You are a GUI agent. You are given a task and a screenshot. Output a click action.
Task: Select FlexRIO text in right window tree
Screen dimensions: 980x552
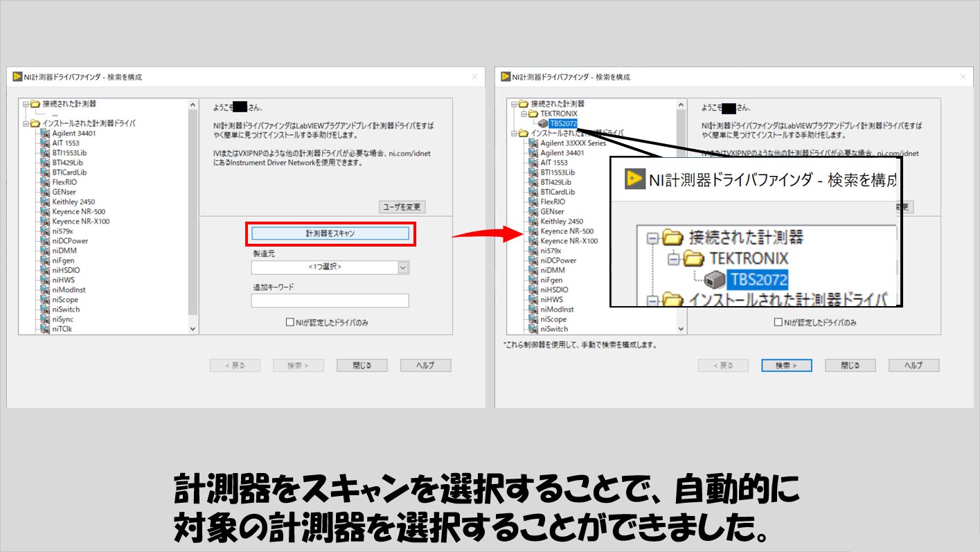point(553,202)
